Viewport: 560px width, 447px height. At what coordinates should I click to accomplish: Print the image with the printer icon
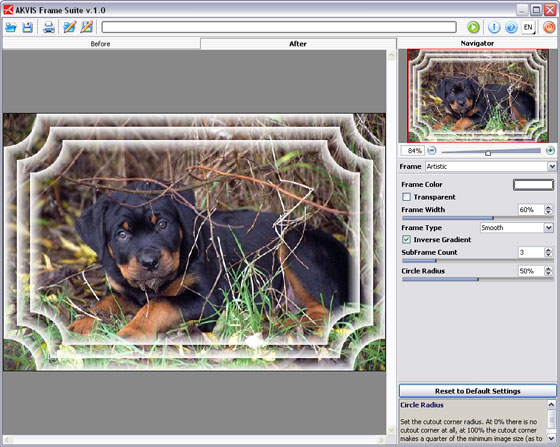[x=49, y=27]
